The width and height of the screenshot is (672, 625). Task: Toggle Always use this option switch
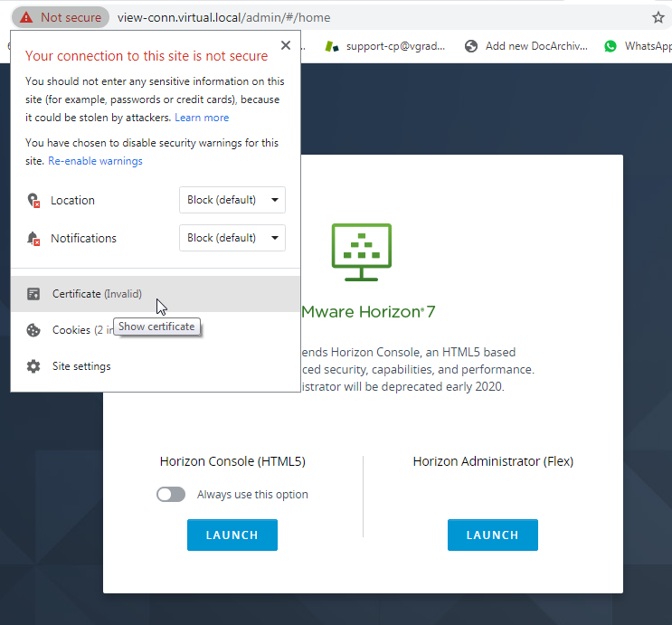[x=171, y=495]
